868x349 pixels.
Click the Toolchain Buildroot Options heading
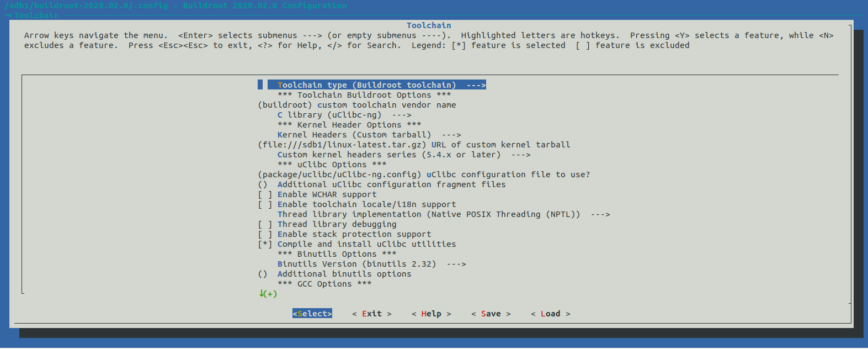tap(364, 95)
